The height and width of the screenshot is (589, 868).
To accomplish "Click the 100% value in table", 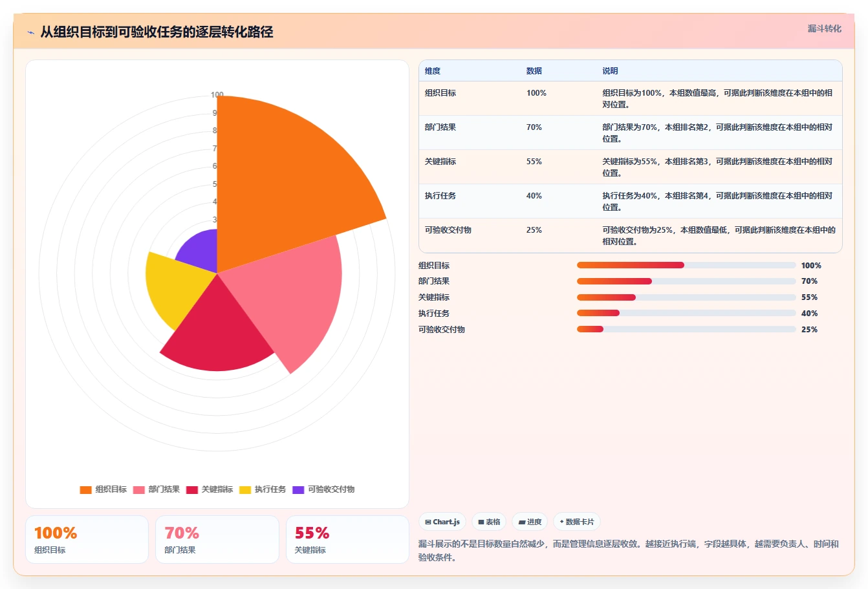I will pos(536,93).
